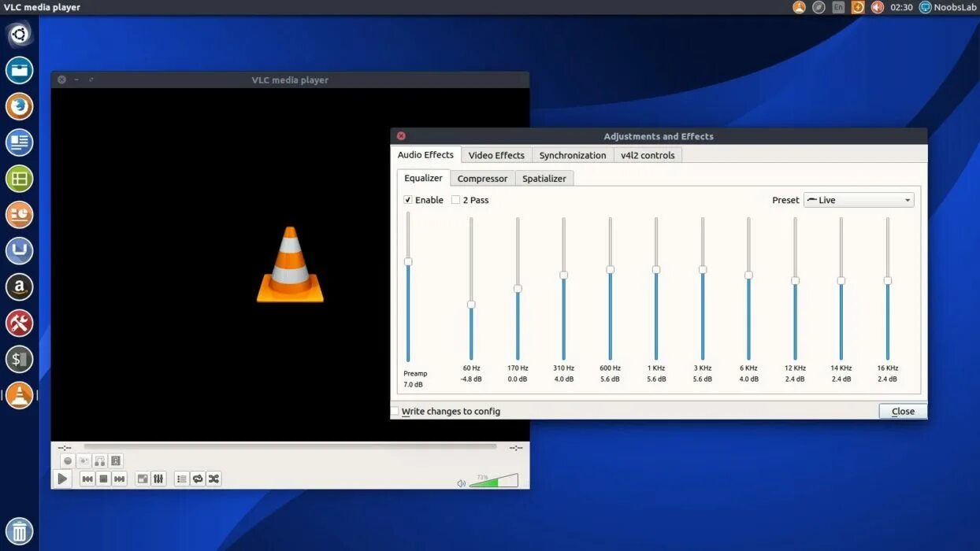Open the Amazon launcher icon

pyautogui.click(x=20, y=287)
